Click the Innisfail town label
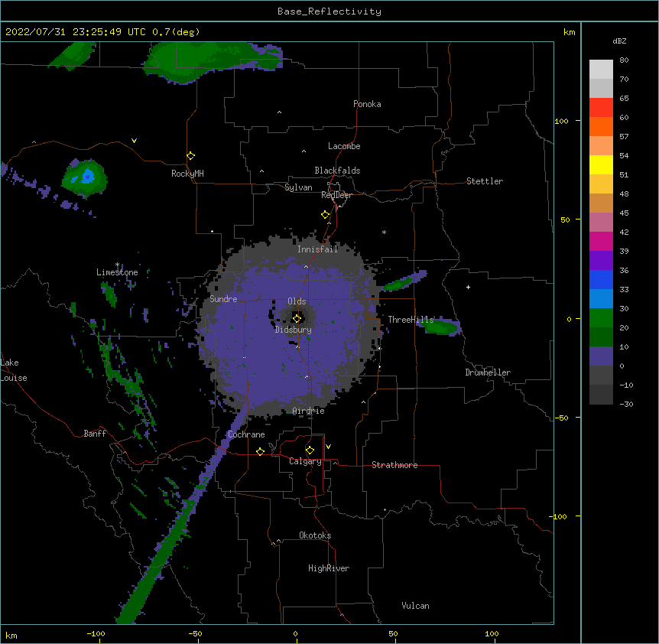This screenshot has height=644, width=659. pos(318,249)
